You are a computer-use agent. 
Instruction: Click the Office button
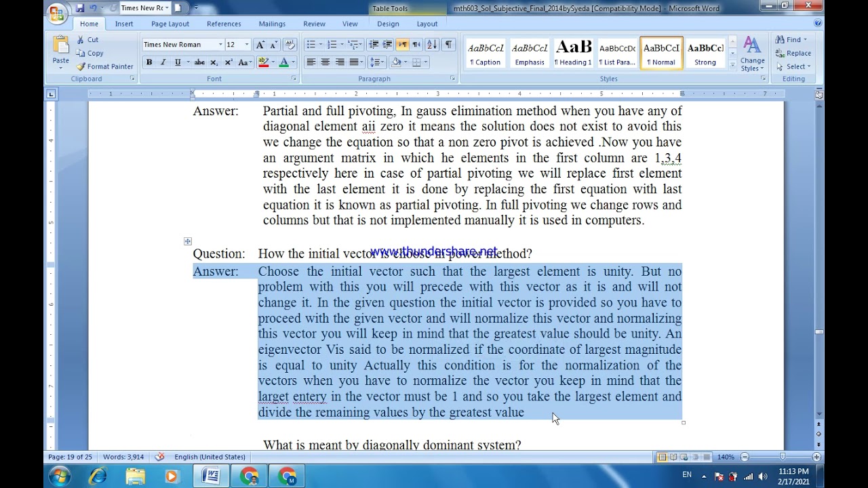(58, 12)
